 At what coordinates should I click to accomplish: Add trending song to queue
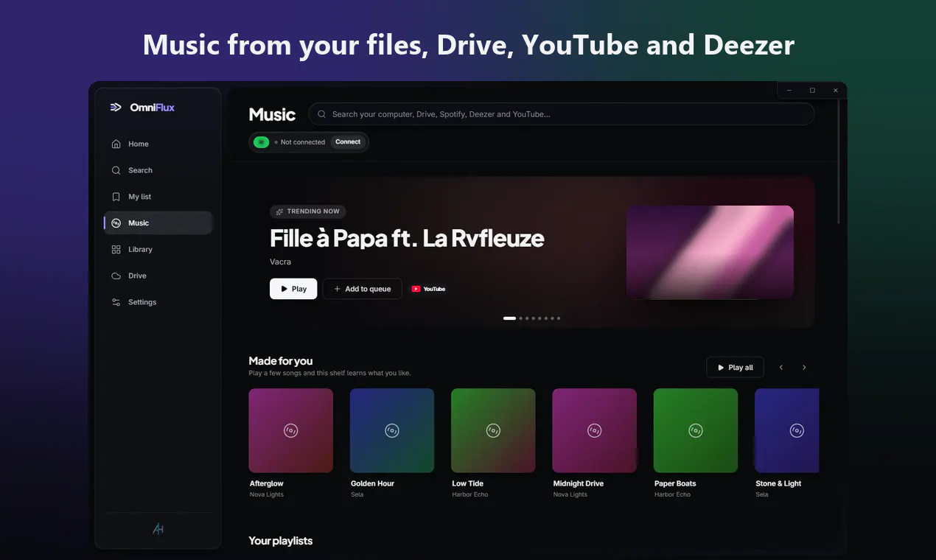coord(363,289)
